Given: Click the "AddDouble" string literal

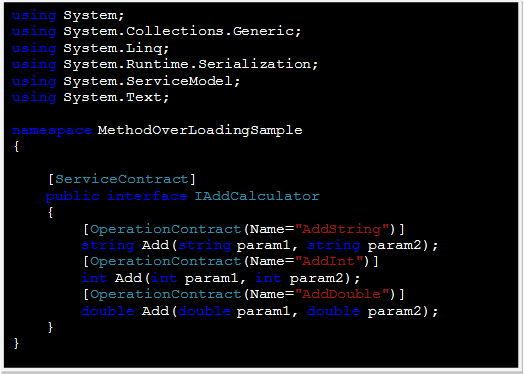Looking at the screenshot, I should [x=342, y=294].
